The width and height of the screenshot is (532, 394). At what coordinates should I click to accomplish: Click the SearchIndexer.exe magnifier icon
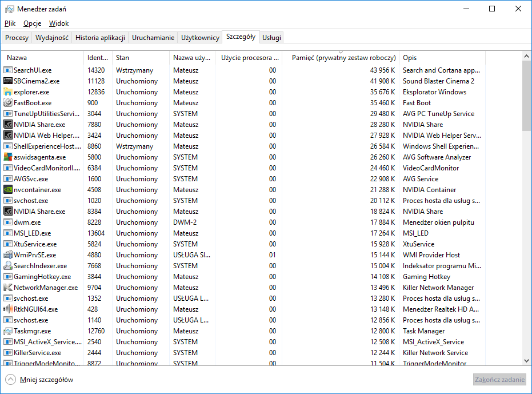[x=8, y=266]
